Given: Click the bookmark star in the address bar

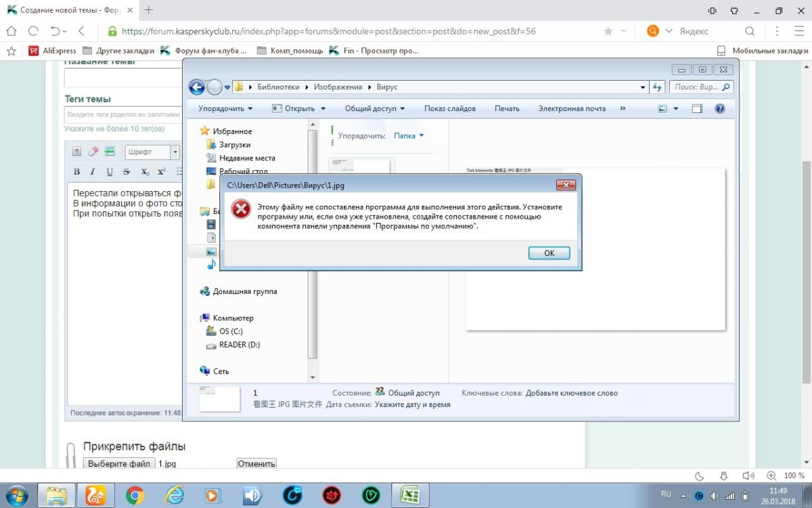Looking at the screenshot, I should [x=608, y=31].
